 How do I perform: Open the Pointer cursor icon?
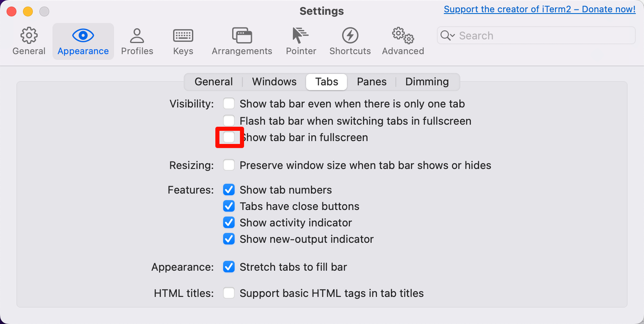click(301, 36)
